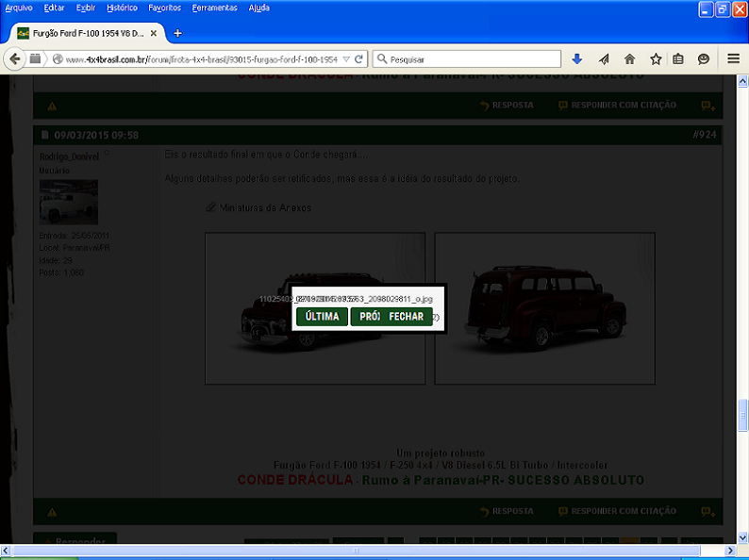Click the multi-quote icon in post #924 footer
This screenshot has width=749, height=560.
[707, 512]
